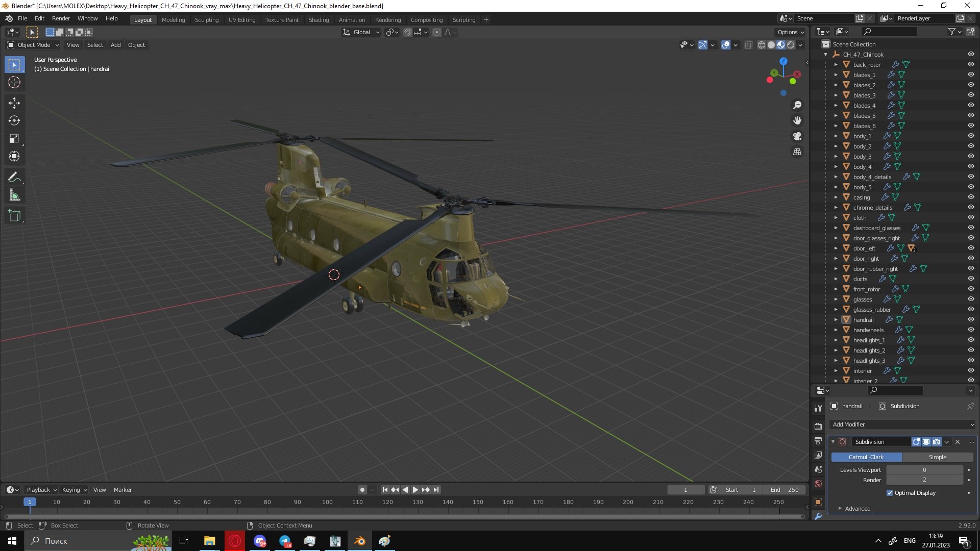Expand the blades_1 tree item
The image size is (980, 551).
[x=836, y=75]
